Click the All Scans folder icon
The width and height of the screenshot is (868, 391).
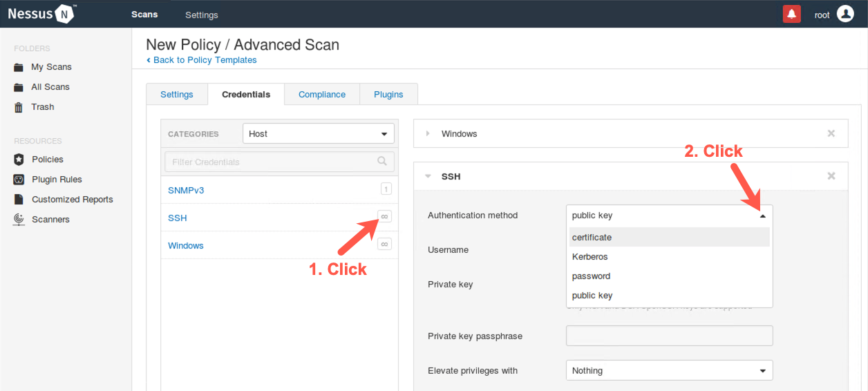click(x=19, y=88)
